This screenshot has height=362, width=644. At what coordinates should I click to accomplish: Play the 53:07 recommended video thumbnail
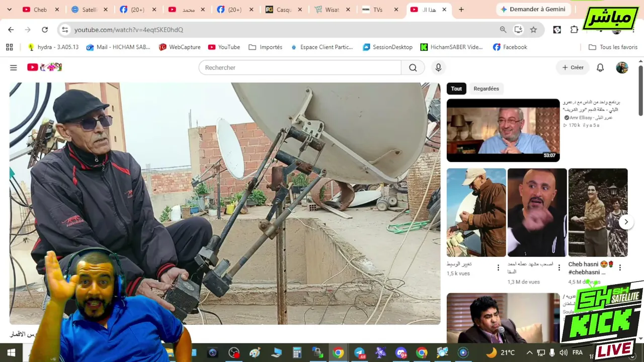point(503,130)
